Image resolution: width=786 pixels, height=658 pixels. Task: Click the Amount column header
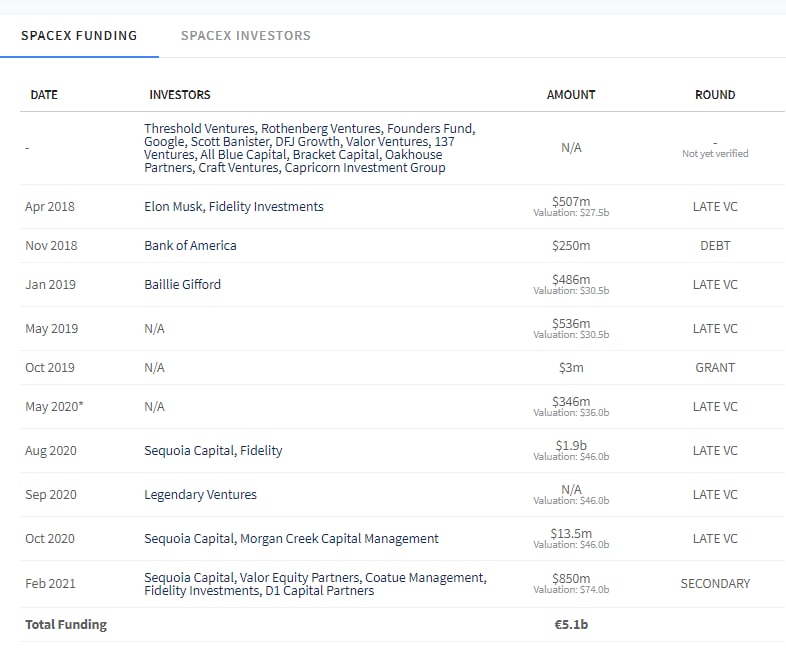point(571,95)
